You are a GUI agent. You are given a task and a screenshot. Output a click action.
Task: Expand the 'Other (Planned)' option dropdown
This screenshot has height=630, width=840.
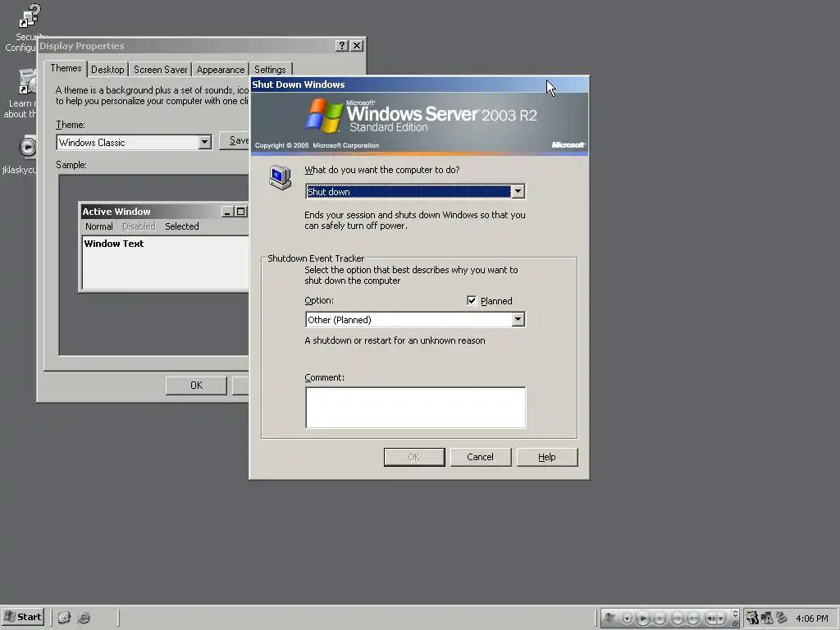pos(518,320)
